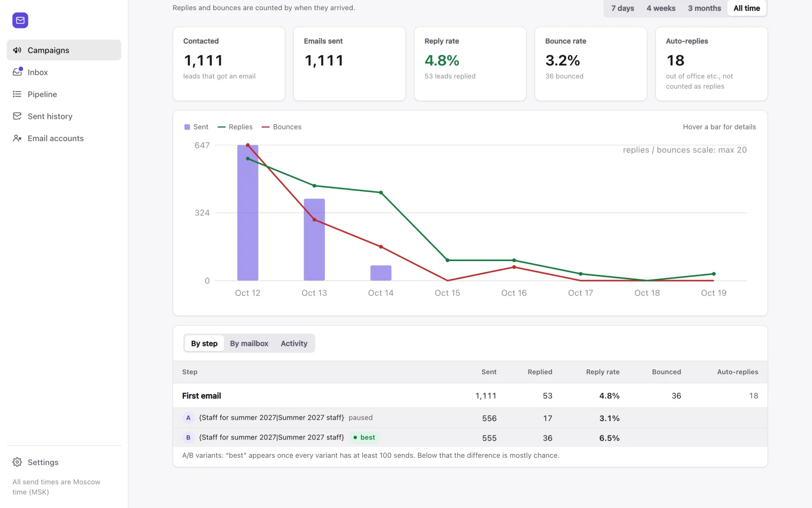Click the First email step row
Viewport: 812px width, 508px height.
click(x=470, y=396)
